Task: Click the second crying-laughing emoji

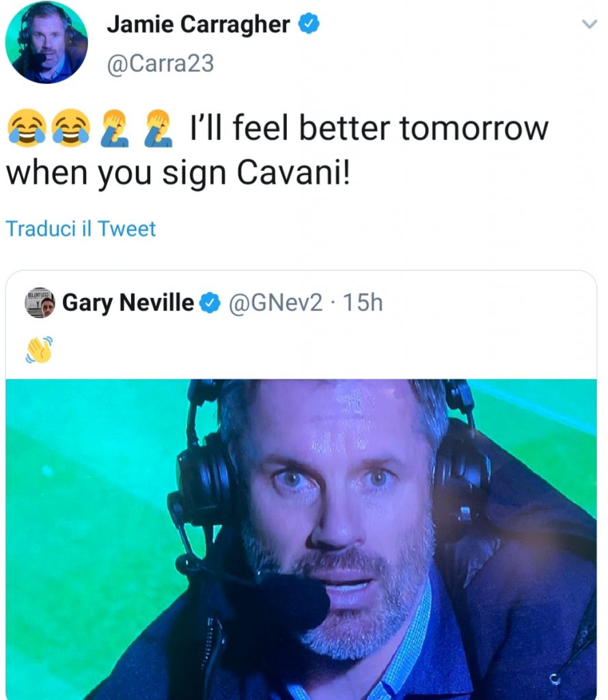Action: 70,129
